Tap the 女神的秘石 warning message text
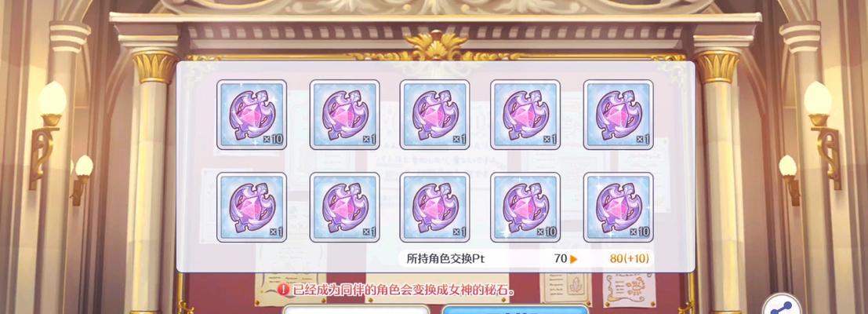Image resolution: width=868 pixels, height=314 pixels. point(405,290)
